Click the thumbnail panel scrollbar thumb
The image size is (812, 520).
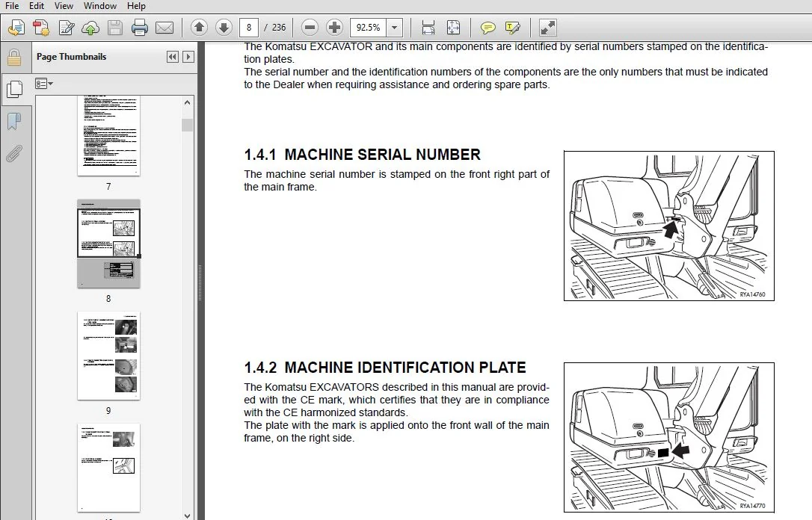(x=187, y=126)
